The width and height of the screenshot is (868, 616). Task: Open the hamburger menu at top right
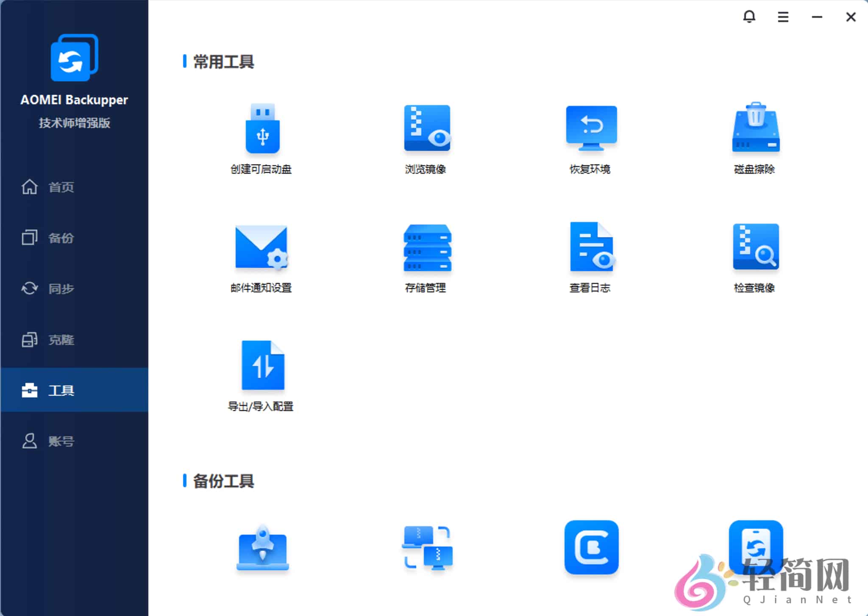(x=783, y=17)
